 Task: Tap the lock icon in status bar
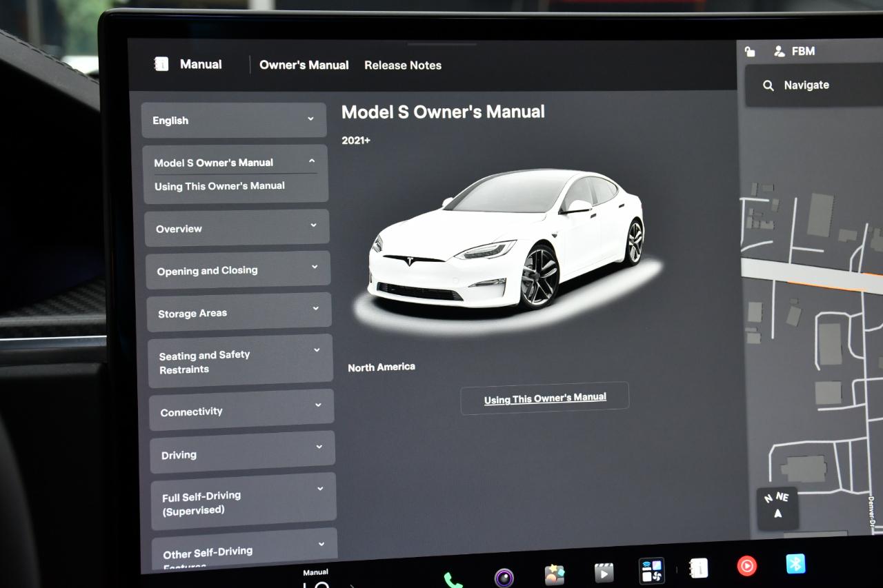tap(750, 51)
